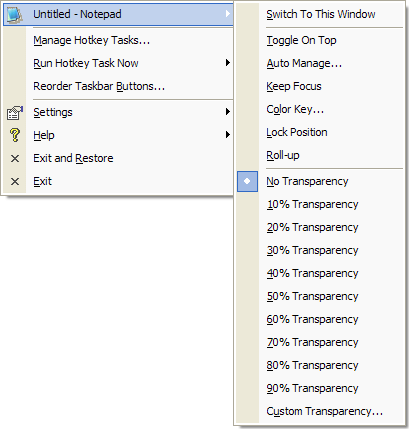Click the Notepad window icon
The image size is (409, 429).
pos(15,15)
